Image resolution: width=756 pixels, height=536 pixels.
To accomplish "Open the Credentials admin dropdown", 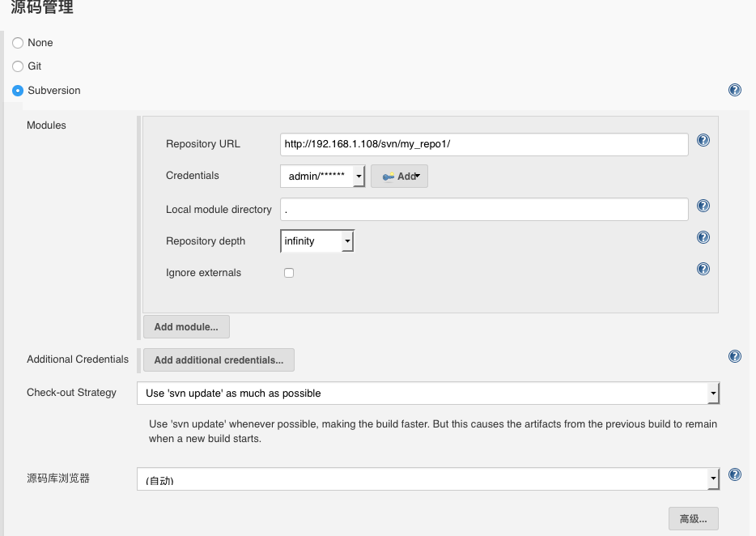I will coord(322,176).
